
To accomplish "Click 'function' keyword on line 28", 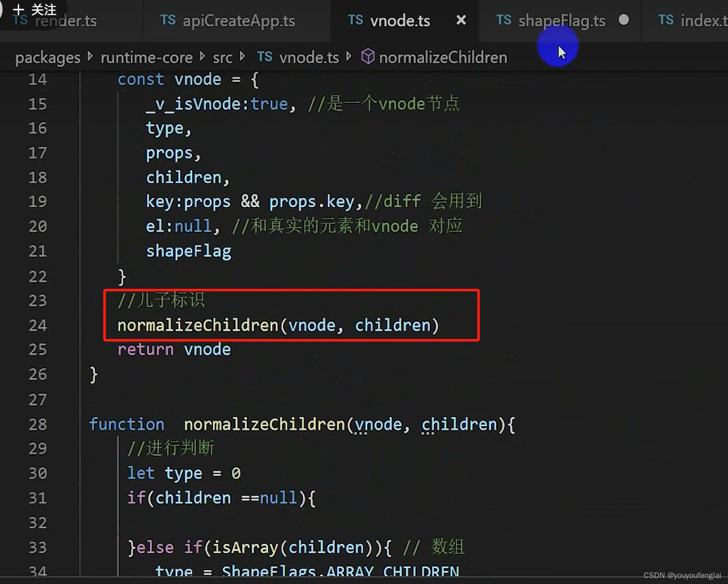I will click(127, 424).
